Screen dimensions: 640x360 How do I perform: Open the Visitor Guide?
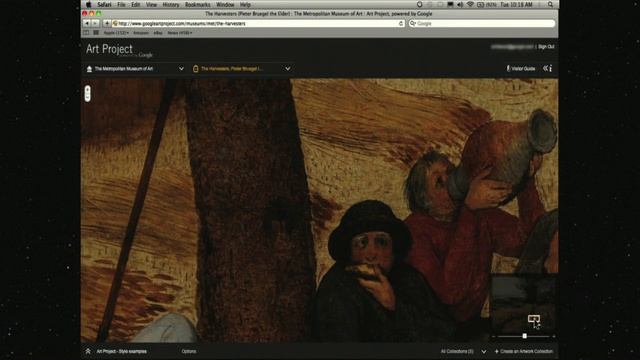(521, 69)
